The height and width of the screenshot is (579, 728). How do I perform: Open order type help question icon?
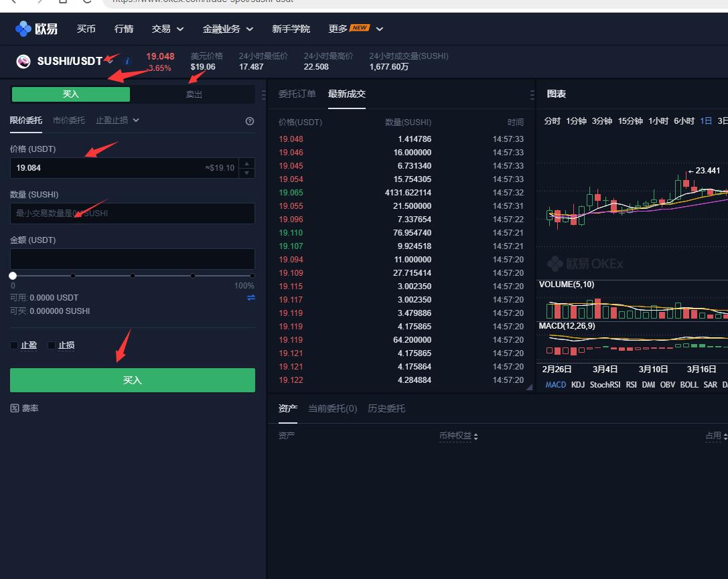pyautogui.click(x=250, y=121)
